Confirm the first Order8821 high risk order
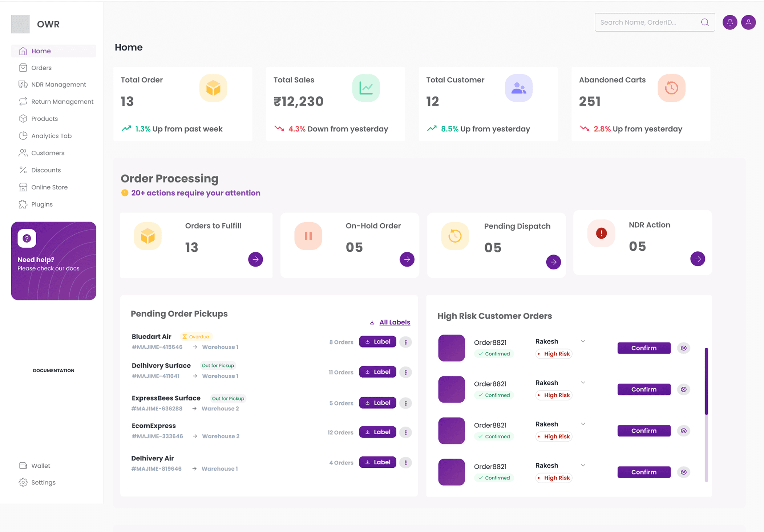Screen dimensions: 764x532 point(643,348)
